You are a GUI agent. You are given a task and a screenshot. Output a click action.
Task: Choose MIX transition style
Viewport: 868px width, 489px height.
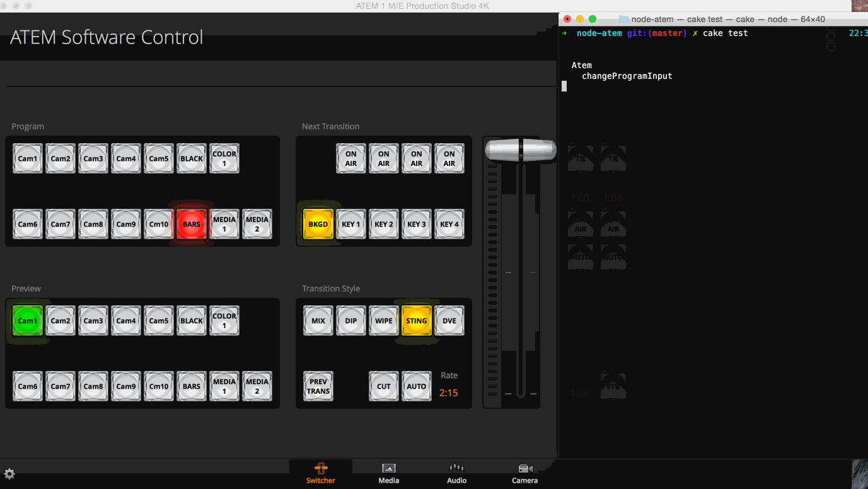coord(318,321)
